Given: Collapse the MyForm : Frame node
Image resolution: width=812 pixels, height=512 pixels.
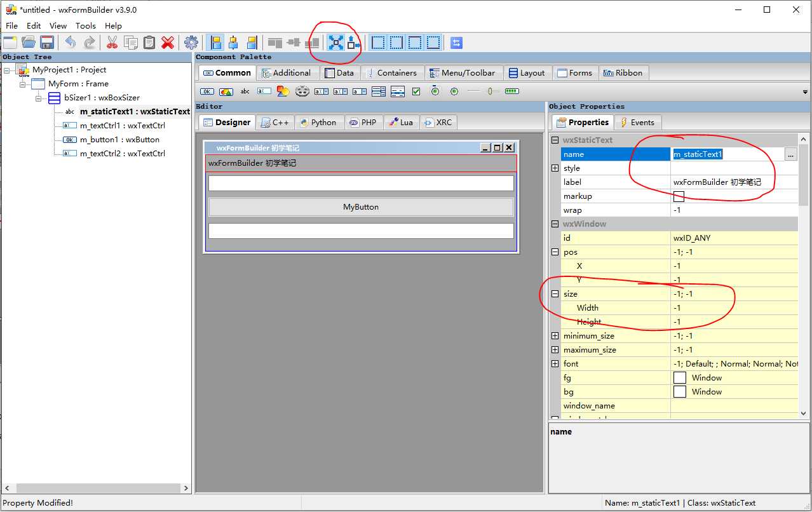Looking at the screenshot, I should pyautogui.click(x=23, y=84).
